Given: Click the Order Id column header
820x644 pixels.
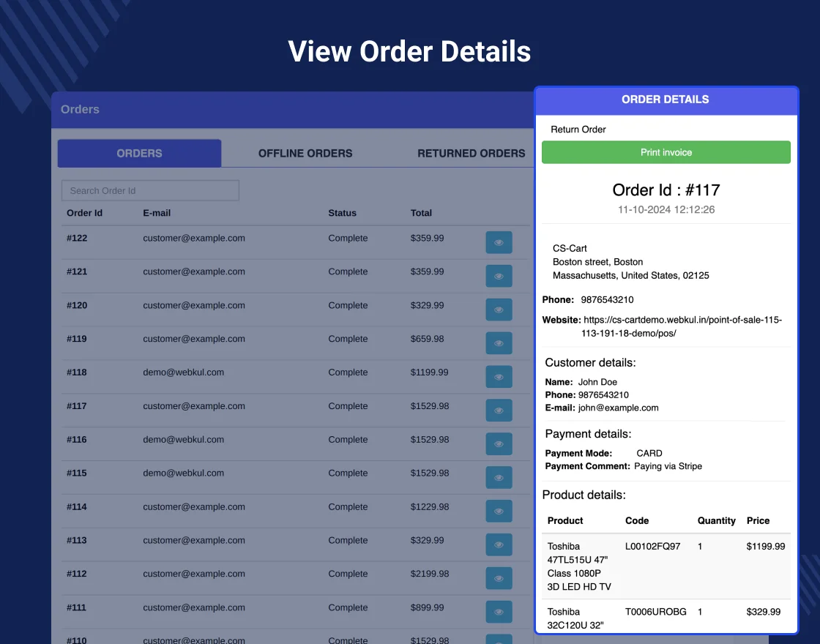Looking at the screenshot, I should click(x=85, y=213).
